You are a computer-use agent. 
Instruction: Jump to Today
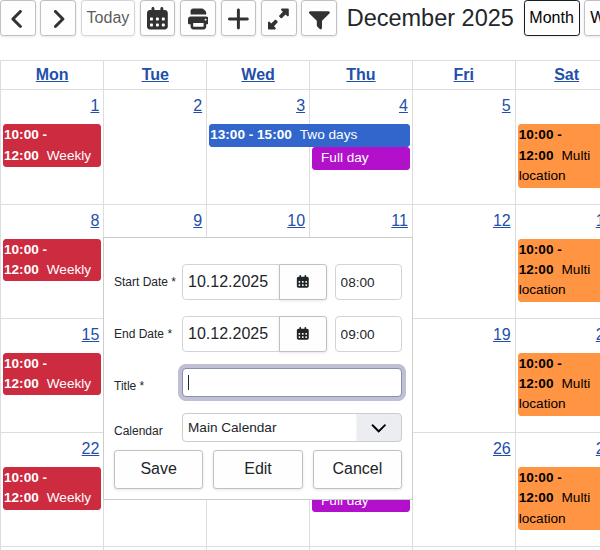tap(107, 18)
